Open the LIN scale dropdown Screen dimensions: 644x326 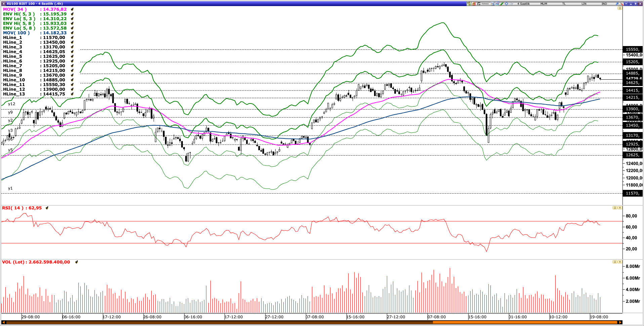pos(584,4)
